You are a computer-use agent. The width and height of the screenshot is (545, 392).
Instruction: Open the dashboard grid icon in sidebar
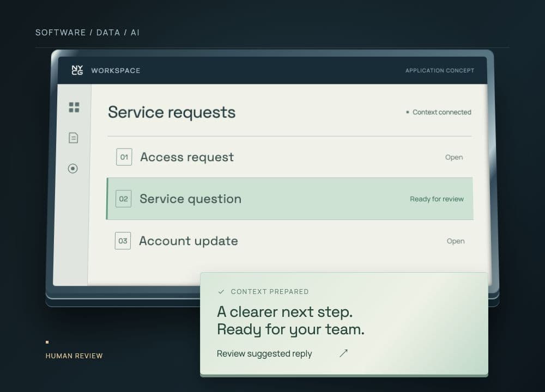(x=74, y=107)
